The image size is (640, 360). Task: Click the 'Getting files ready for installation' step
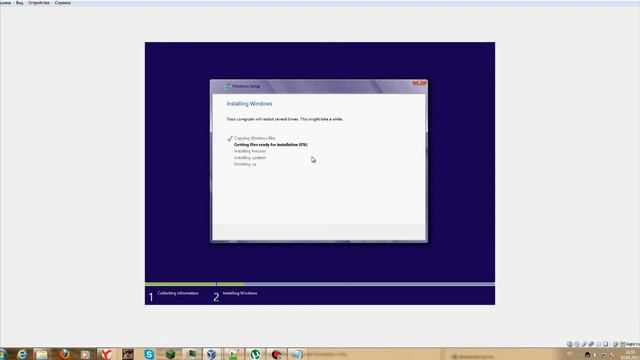click(271, 144)
